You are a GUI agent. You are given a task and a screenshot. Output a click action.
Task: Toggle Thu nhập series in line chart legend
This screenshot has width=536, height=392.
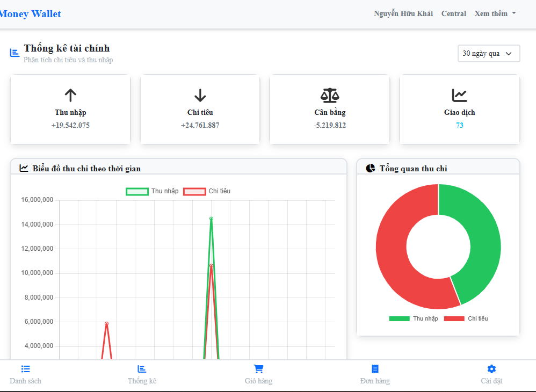(152, 191)
